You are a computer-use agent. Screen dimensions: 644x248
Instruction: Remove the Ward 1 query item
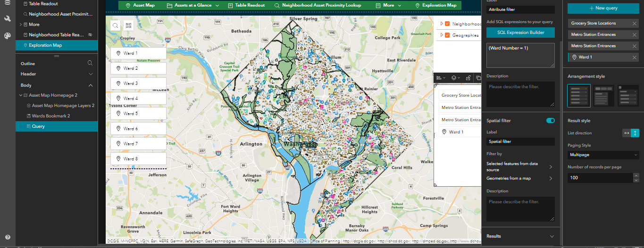click(635, 57)
